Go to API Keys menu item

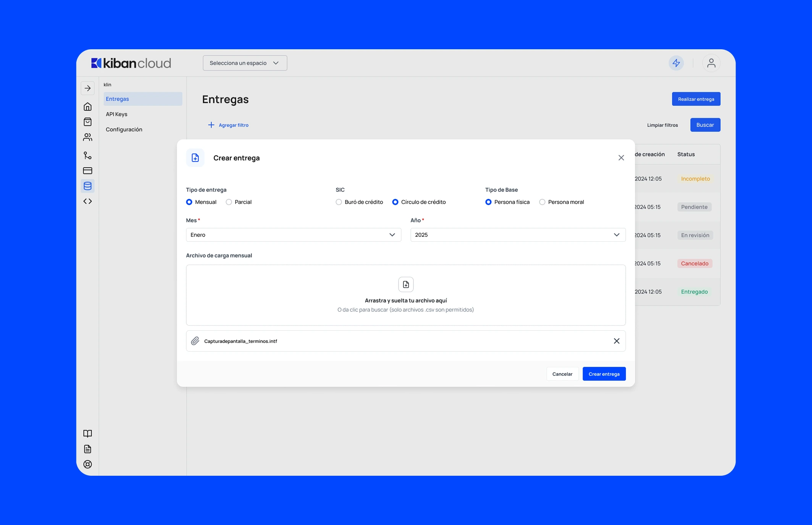[x=116, y=114]
